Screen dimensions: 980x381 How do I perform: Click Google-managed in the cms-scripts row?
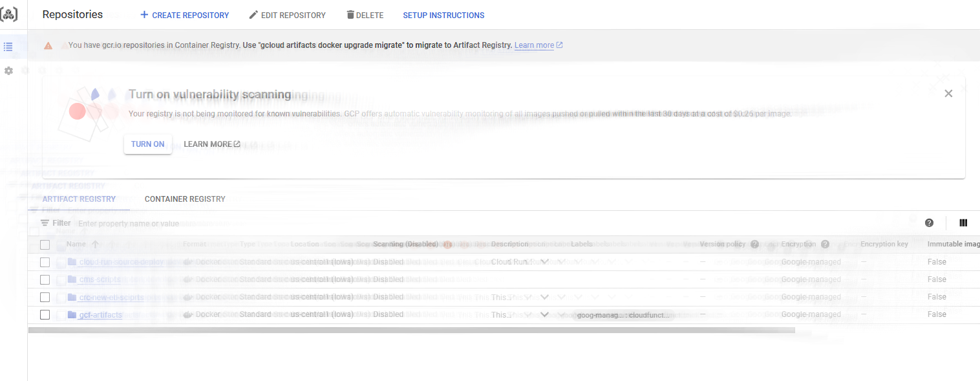[x=811, y=279]
